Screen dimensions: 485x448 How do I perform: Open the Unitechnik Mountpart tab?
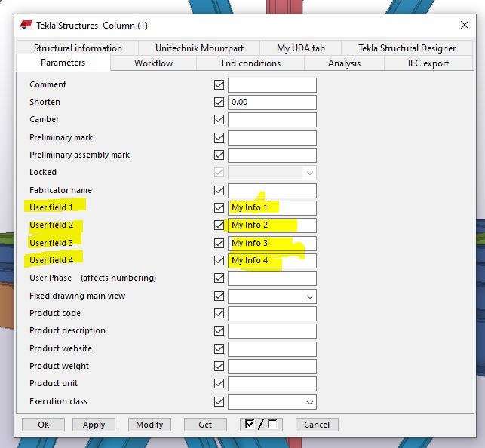199,48
